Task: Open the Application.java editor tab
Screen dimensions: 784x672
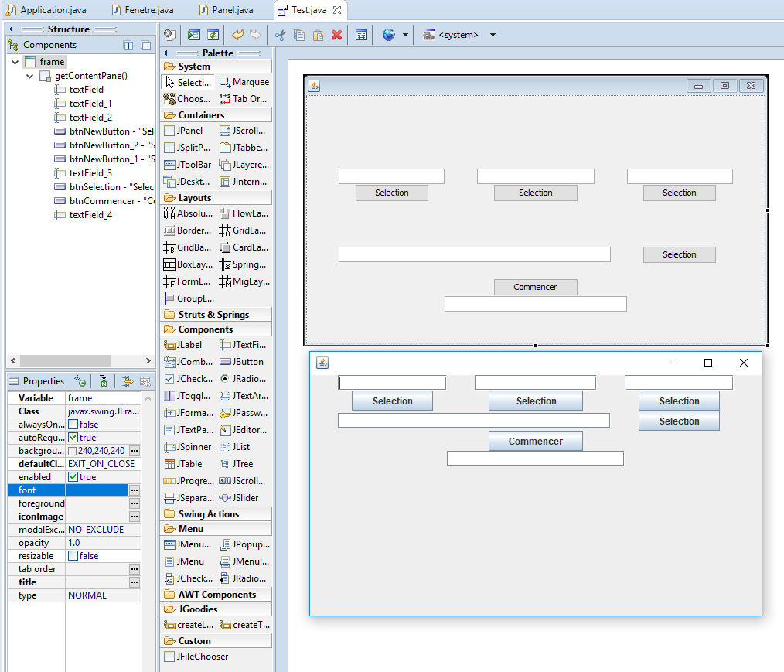Action: click(x=53, y=10)
